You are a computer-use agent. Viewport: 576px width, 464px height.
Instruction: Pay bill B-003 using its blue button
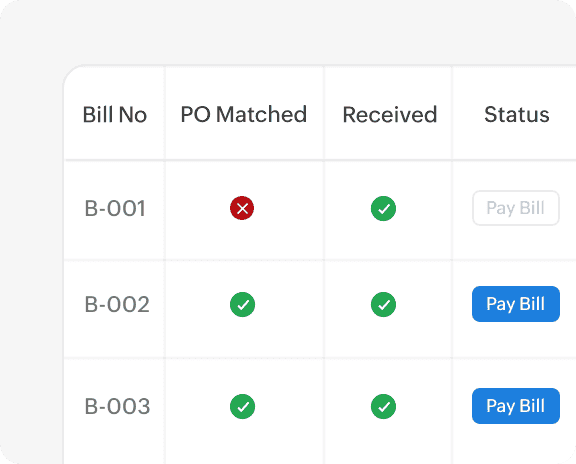pos(516,406)
